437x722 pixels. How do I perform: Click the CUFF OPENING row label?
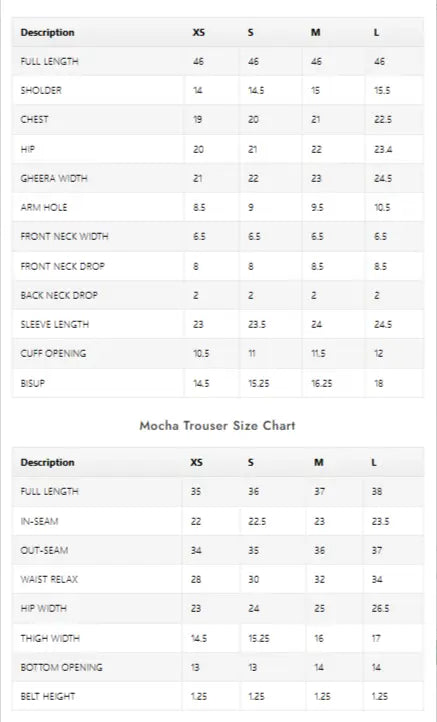53,353
